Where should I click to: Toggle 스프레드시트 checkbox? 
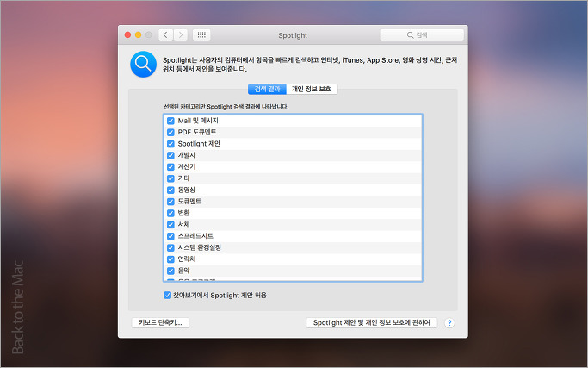click(170, 236)
